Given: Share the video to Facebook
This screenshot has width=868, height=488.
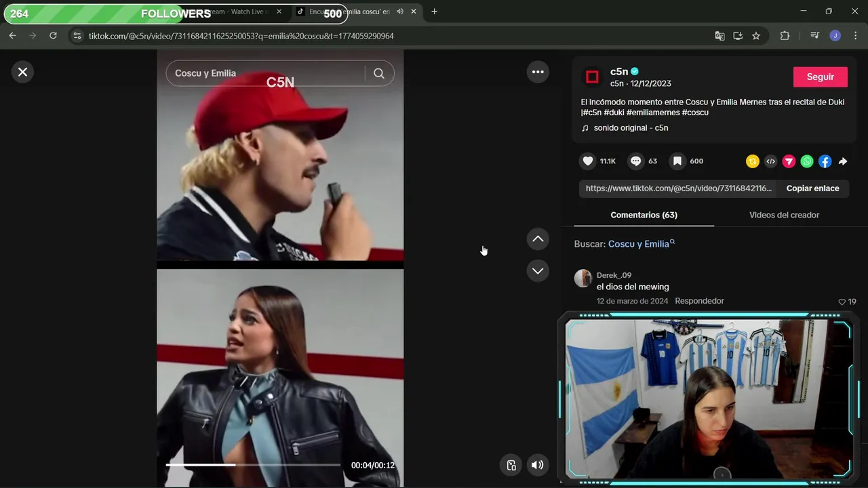Looking at the screenshot, I should (x=825, y=161).
